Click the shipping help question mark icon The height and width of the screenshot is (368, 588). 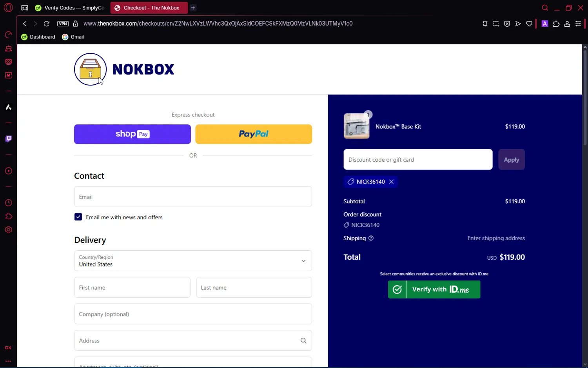point(371,238)
